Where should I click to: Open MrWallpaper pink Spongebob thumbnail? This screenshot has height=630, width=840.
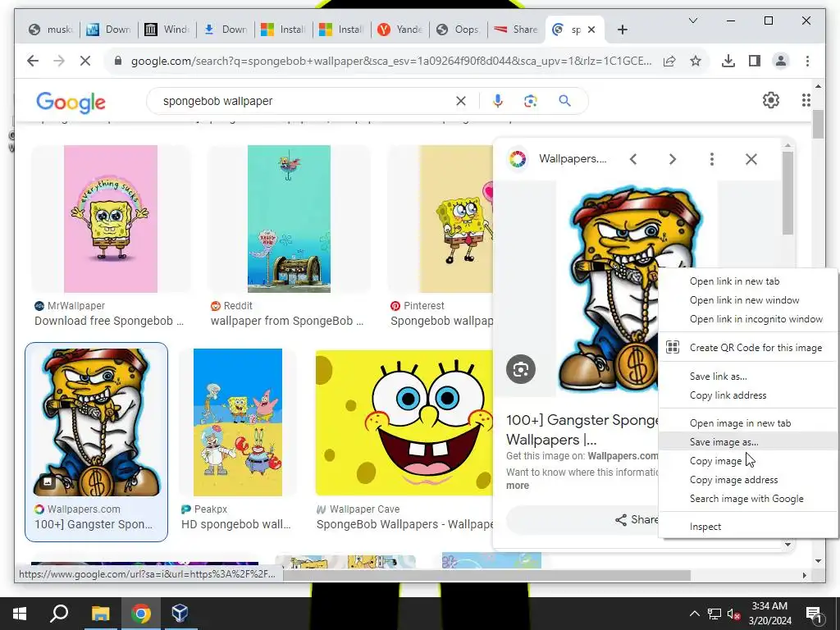click(x=111, y=218)
